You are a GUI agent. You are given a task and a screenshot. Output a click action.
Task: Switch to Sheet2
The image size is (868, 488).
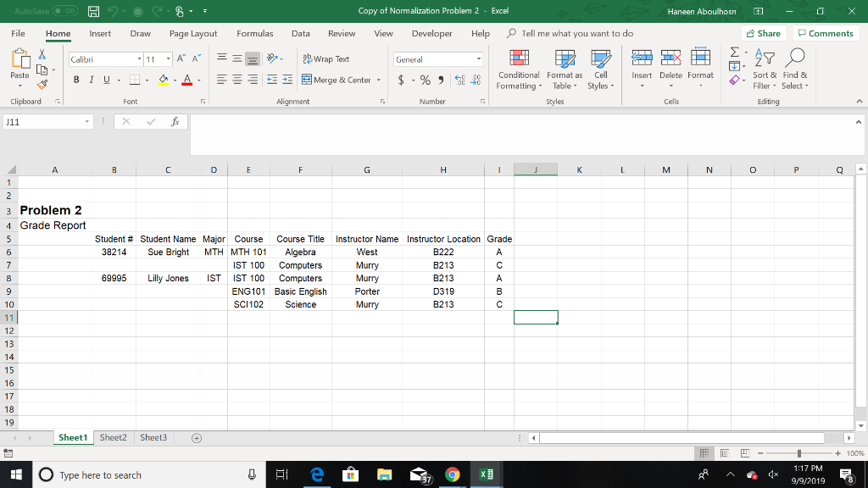tap(113, 437)
